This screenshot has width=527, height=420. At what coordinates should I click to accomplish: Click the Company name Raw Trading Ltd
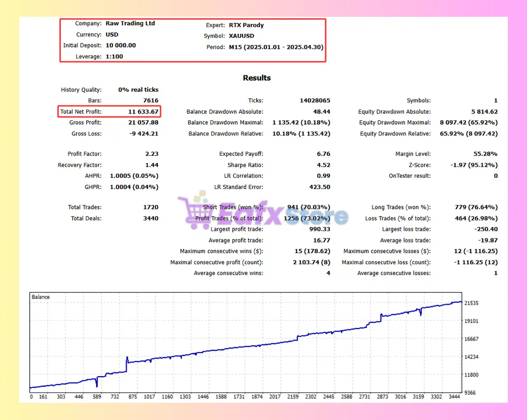(x=130, y=23)
